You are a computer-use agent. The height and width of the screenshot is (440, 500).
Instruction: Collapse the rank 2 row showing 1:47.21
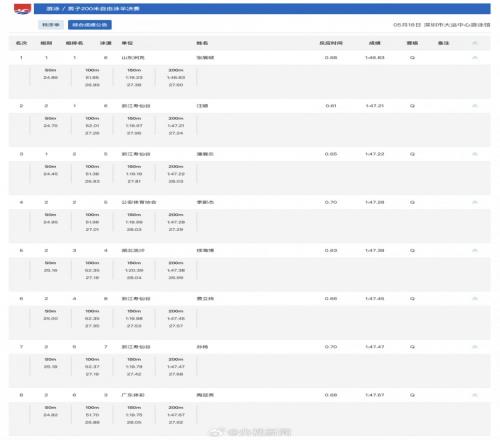[475, 106]
